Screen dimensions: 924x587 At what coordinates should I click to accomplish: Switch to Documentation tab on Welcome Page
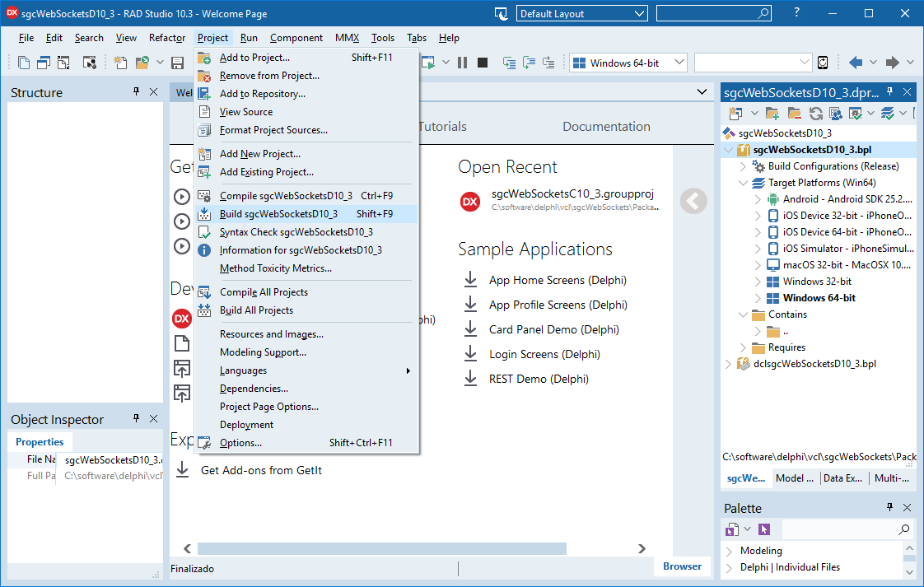coord(606,127)
